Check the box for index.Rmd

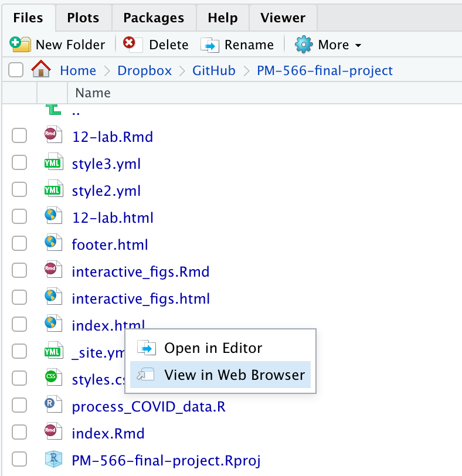click(x=19, y=431)
